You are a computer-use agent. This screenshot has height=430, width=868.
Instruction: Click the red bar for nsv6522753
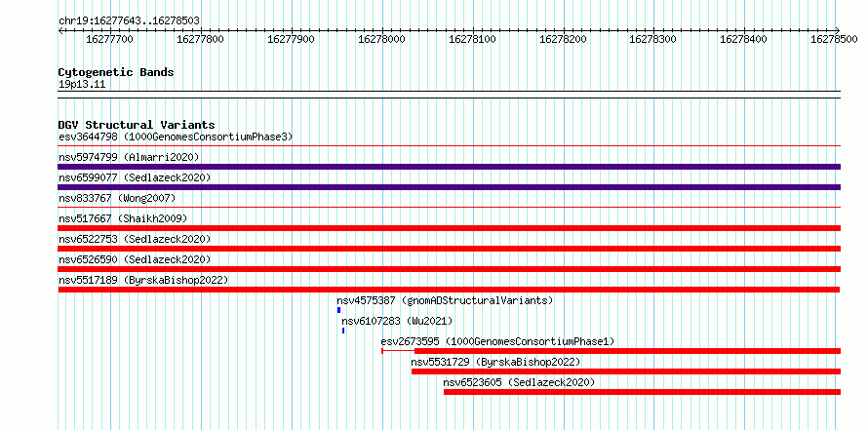(x=450, y=249)
